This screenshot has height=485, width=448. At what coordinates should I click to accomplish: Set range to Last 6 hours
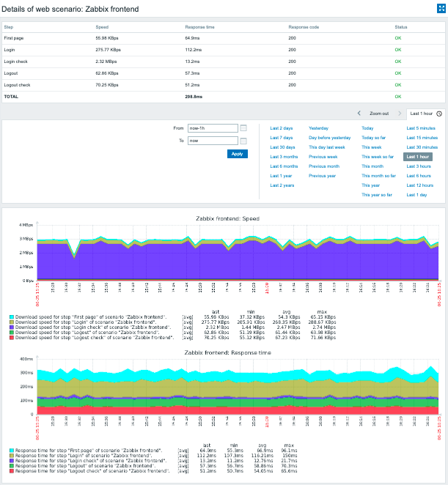tap(419, 176)
